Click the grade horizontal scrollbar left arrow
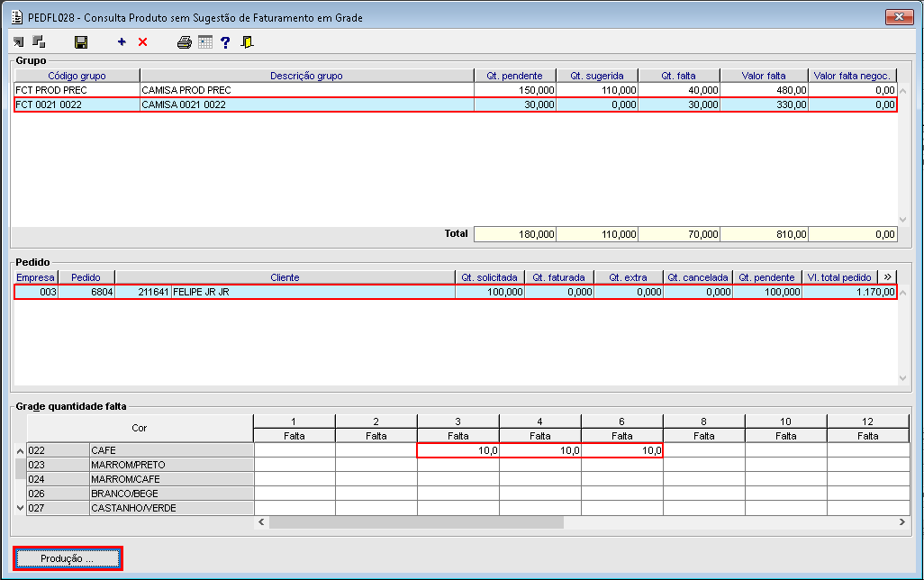Viewport: 924px width, 580px height. point(262,522)
